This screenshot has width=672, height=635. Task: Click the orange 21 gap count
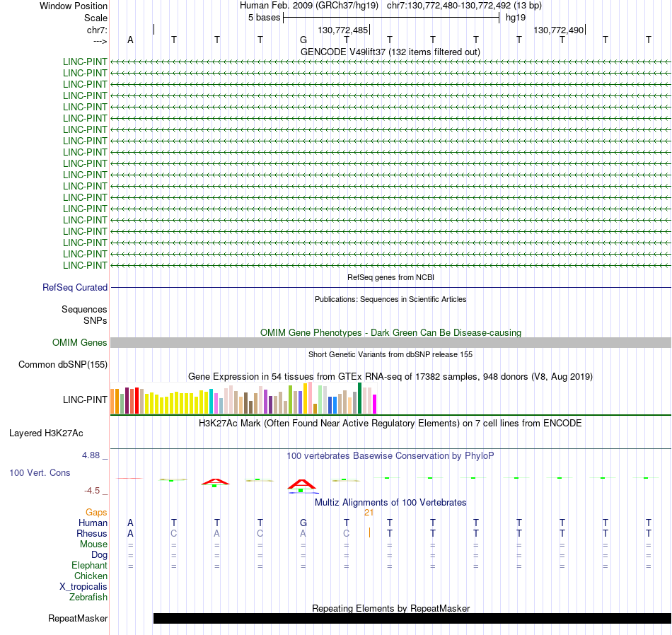click(369, 513)
